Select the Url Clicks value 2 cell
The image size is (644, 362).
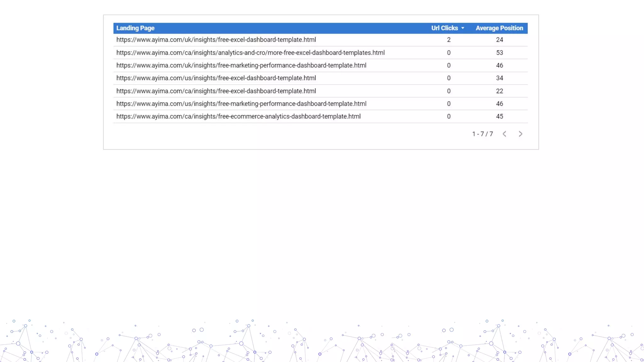[x=449, y=40]
